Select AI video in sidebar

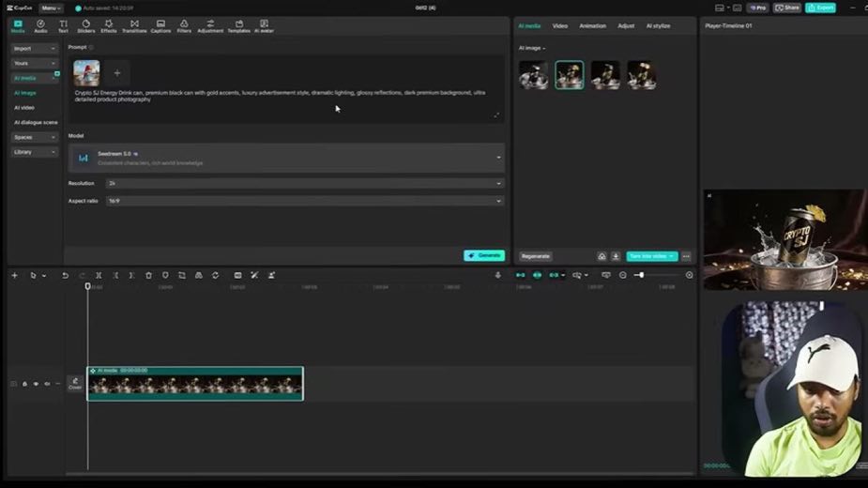(x=24, y=108)
